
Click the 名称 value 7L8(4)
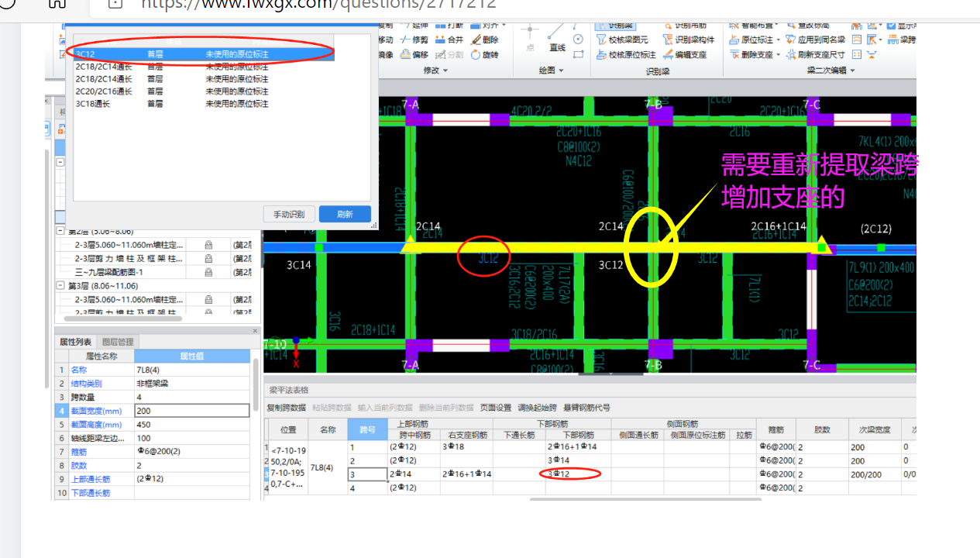(x=192, y=370)
